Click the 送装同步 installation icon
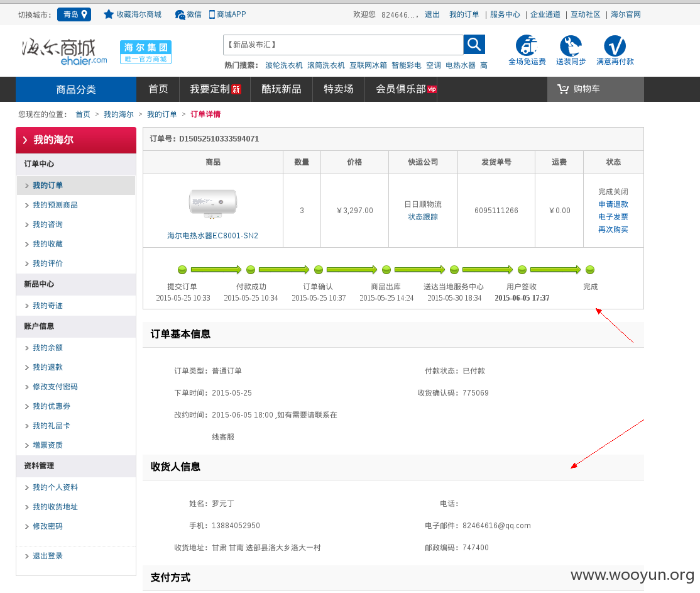Viewport: 700px width, 593px height. [x=571, y=45]
